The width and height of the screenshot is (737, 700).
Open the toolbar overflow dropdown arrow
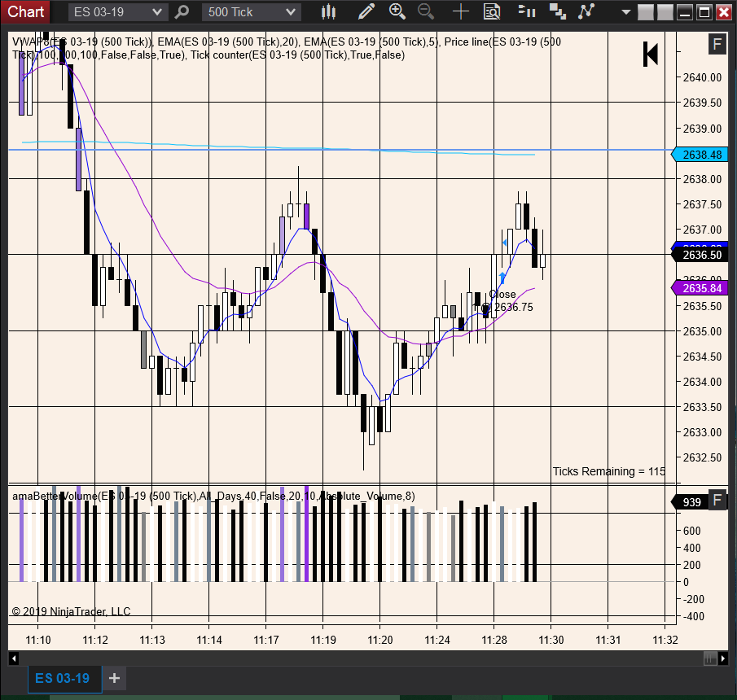pos(625,12)
